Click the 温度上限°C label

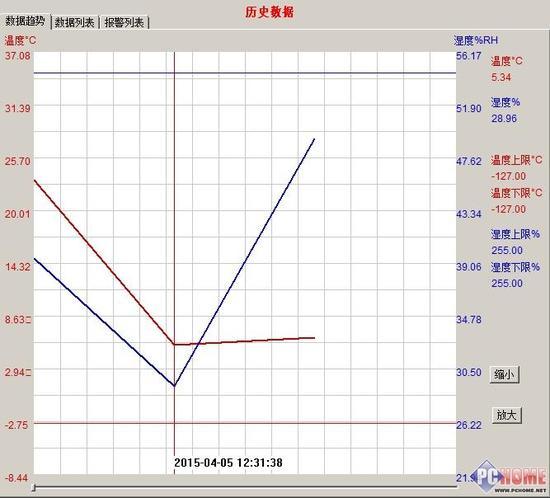516,160
